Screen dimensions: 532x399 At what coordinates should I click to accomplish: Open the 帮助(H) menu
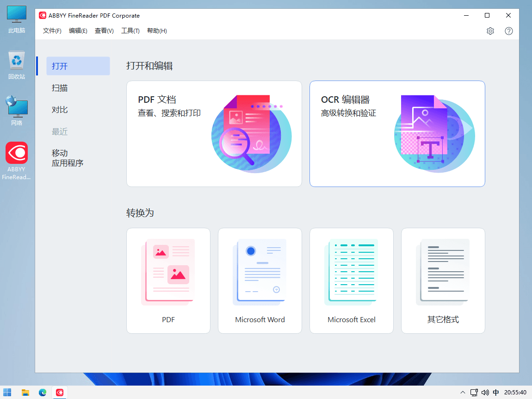point(157,31)
